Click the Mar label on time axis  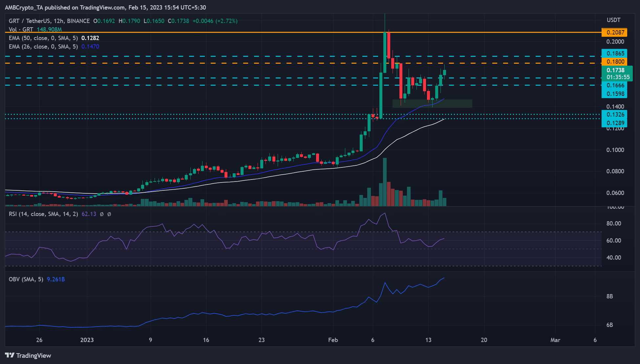coord(555,340)
